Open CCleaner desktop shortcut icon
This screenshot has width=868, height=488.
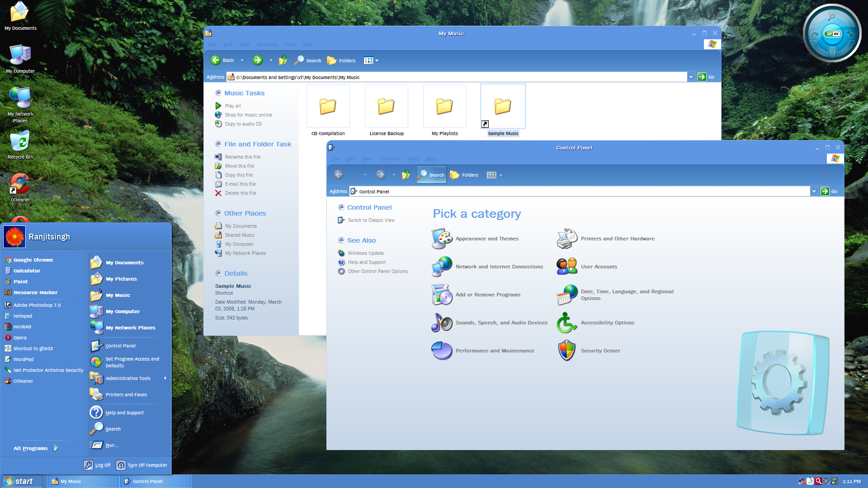point(20,184)
